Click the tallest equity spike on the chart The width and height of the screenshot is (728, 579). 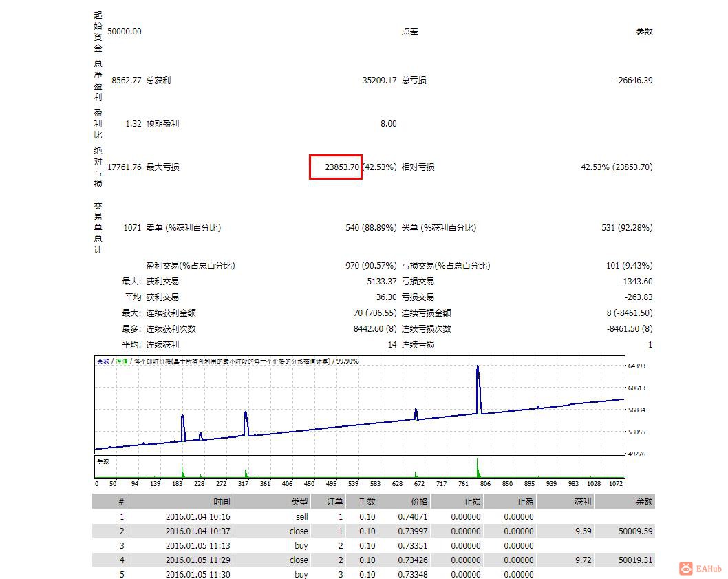(x=478, y=368)
